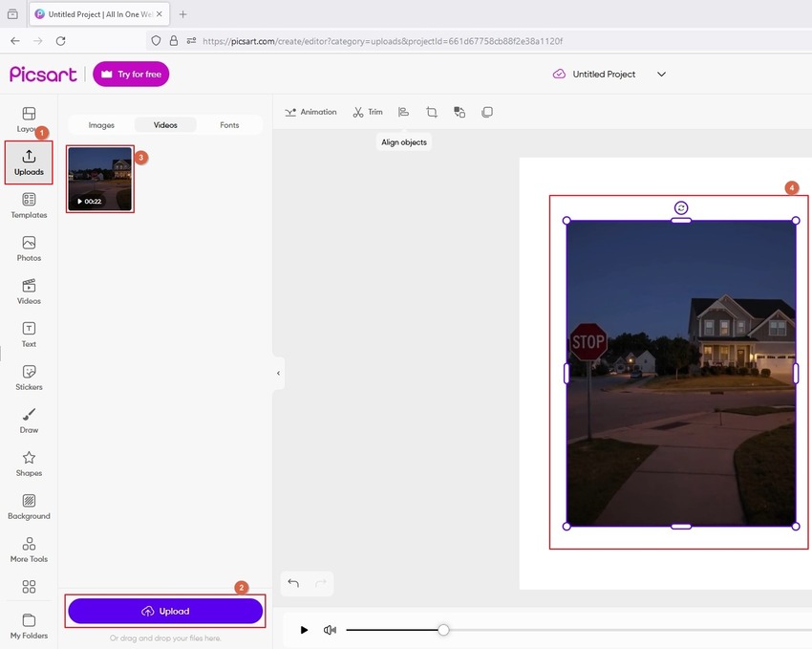812x649 pixels.
Task: Click the duplicate layer toolbar icon
Action: click(x=487, y=112)
